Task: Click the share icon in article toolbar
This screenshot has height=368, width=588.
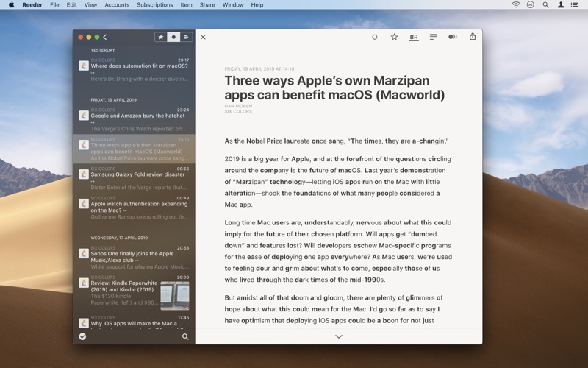Action: (x=473, y=37)
